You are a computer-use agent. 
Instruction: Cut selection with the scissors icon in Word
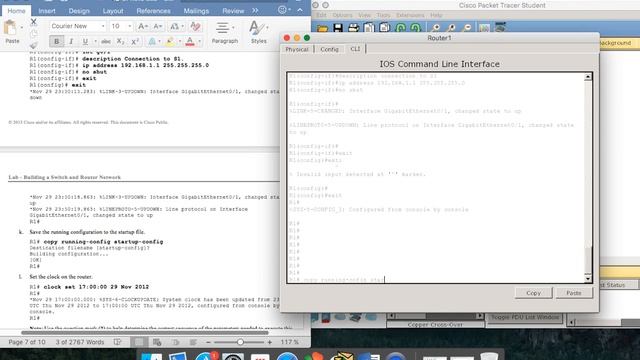[33, 22]
